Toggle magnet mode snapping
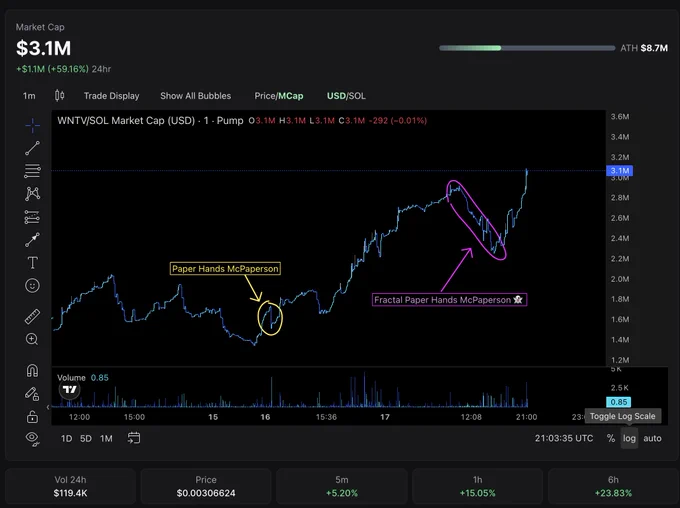Image resolution: width=680 pixels, height=508 pixels. pos(33,370)
